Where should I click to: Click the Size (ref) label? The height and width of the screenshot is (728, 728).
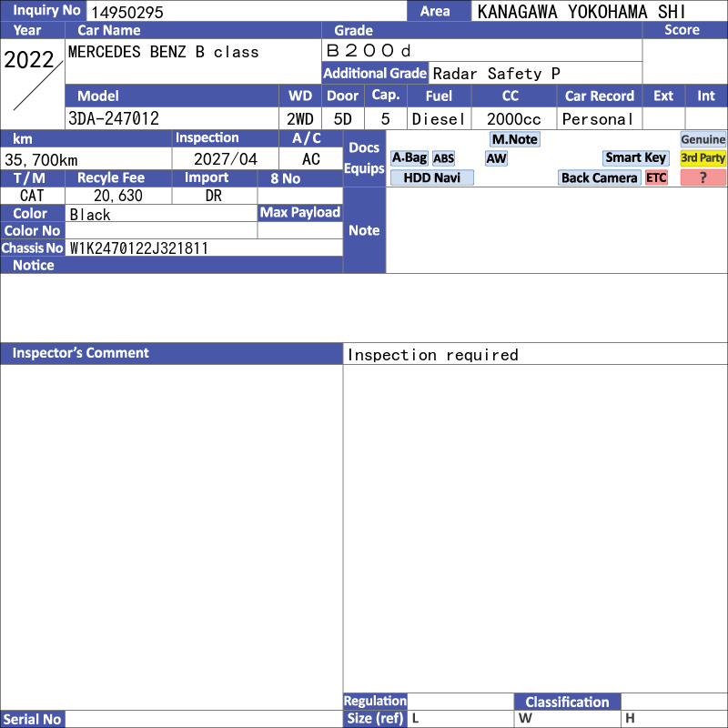click(375, 719)
